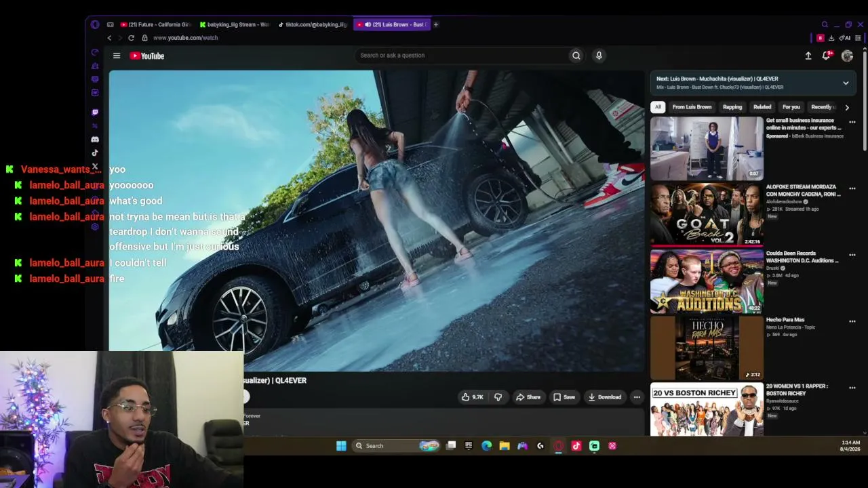Open options for business insurance ad

click(x=852, y=122)
